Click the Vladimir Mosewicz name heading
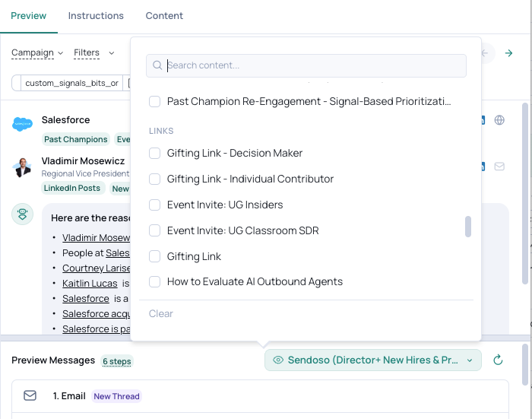The width and height of the screenshot is (532, 419). 83,161
